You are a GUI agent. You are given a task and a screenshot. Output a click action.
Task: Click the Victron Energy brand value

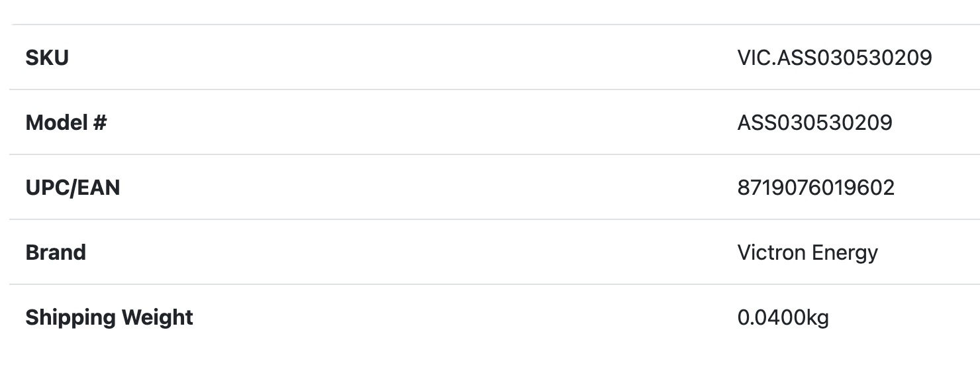click(x=807, y=252)
